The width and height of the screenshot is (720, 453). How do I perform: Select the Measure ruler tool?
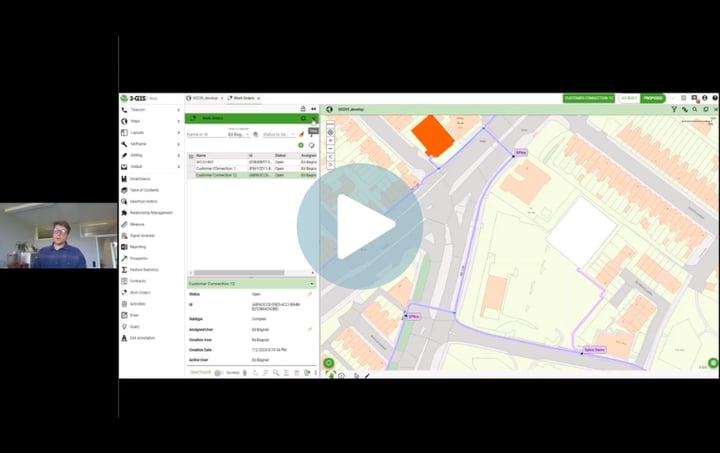[124, 224]
